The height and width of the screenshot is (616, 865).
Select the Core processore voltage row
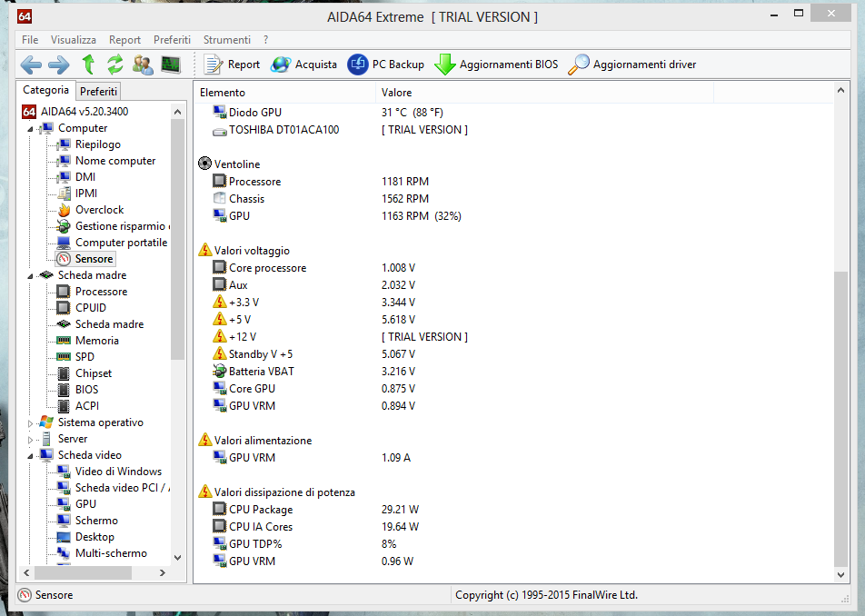513,267
